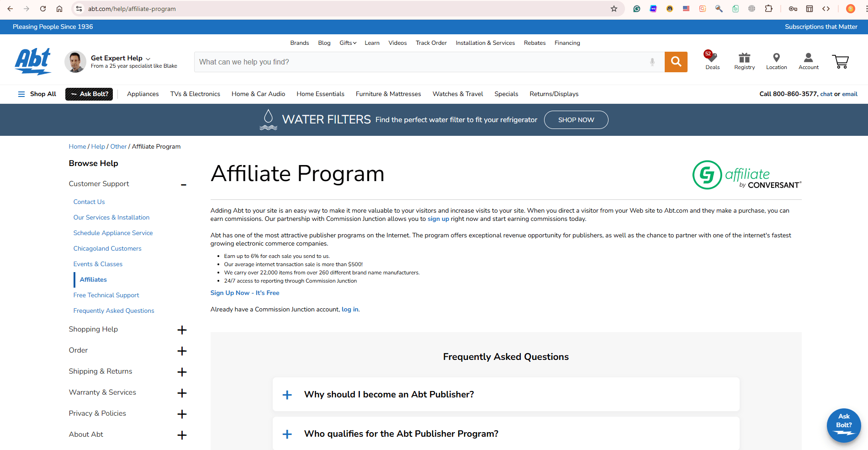Reload the page with the refresh icon
The image size is (868, 450).
point(43,9)
